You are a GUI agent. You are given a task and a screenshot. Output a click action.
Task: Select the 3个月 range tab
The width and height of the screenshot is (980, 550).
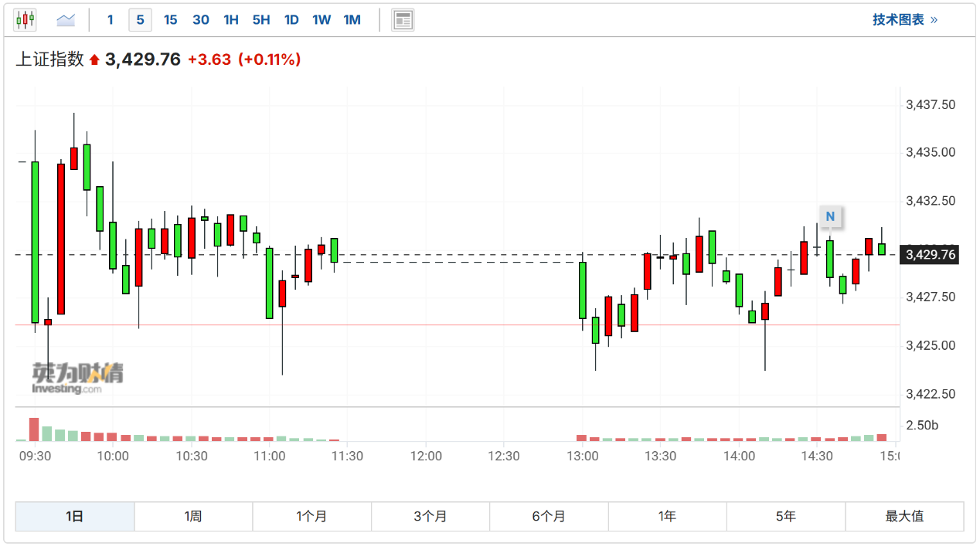430,516
